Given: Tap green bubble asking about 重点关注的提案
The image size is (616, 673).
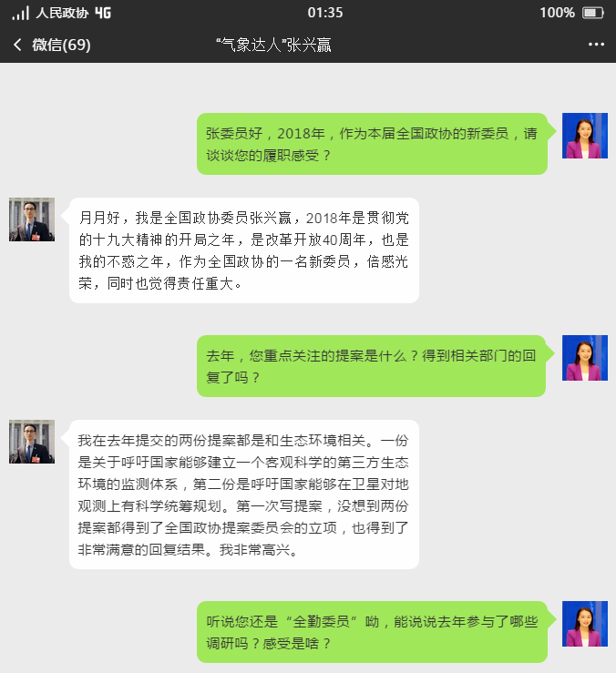Looking at the screenshot, I should point(371,366).
